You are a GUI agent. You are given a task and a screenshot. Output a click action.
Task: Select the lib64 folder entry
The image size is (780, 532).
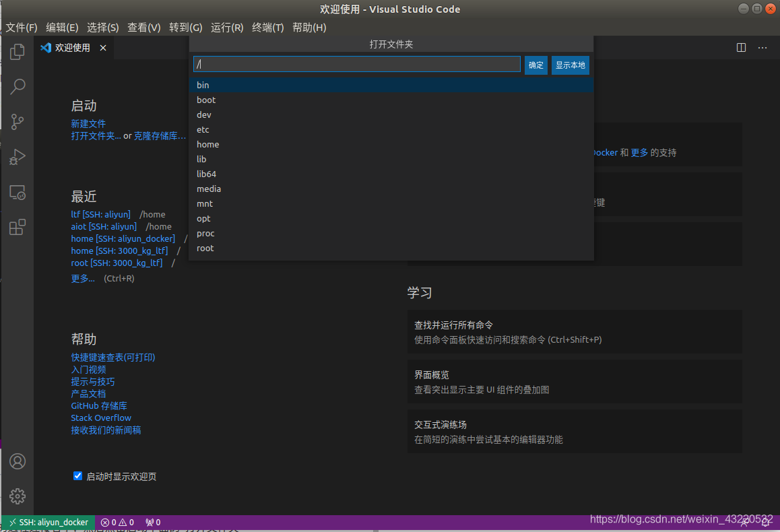[x=391, y=174]
